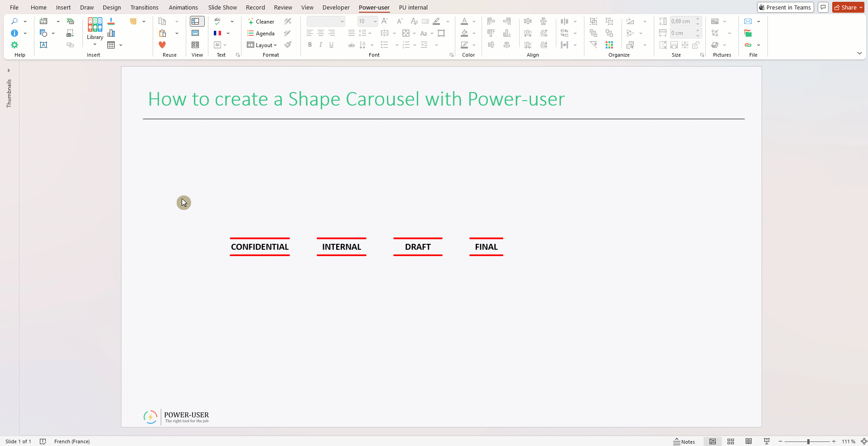868x446 pixels.
Task: Select the CONFIDENTIAL shape on slide
Action: tap(260, 247)
